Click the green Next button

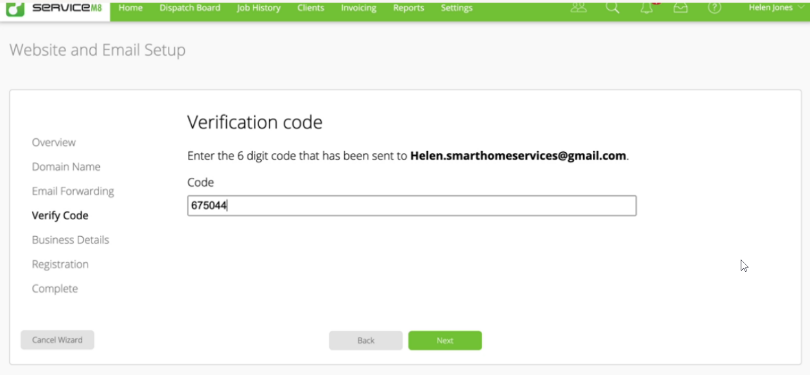(x=445, y=340)
